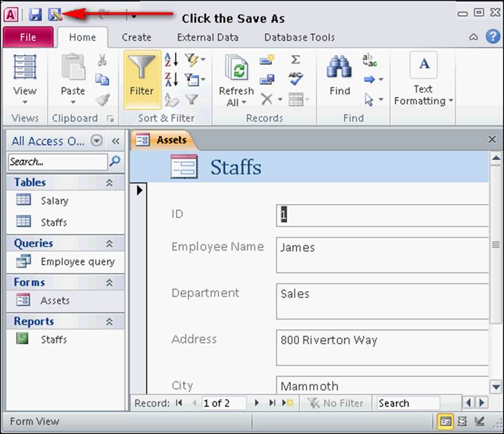The height and width of the screenshot is (434, 504).
Task: Click the Format Painter brush icon
Action: click(x=102, y=99)
